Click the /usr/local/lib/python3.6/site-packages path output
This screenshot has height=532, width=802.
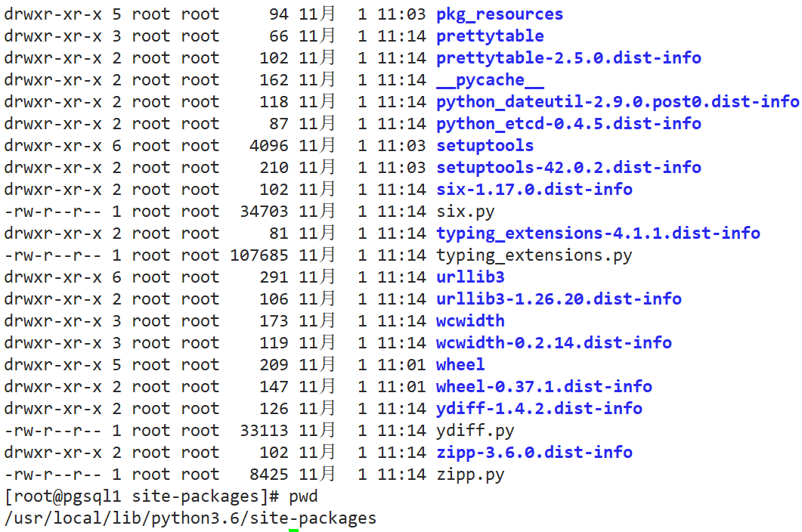[x=190, y=518]
